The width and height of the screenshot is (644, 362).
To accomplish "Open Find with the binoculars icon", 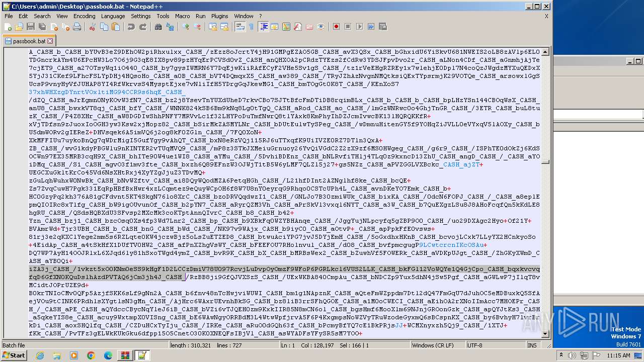I will (158, 27).
